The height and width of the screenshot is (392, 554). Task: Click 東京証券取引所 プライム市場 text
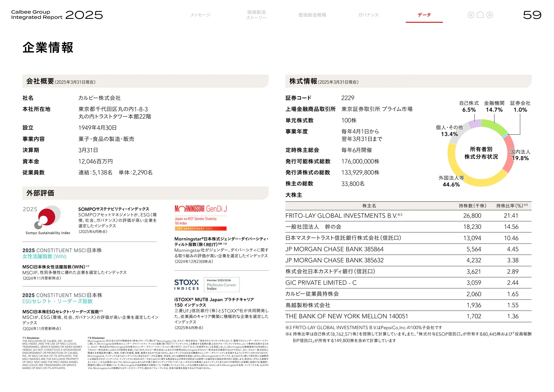[377, 109]
